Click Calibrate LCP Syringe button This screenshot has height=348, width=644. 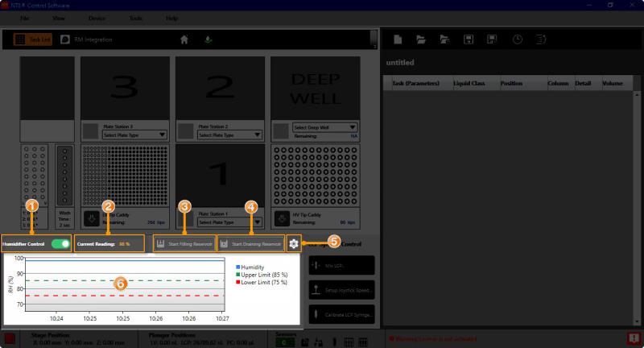(x=341, y=314)
